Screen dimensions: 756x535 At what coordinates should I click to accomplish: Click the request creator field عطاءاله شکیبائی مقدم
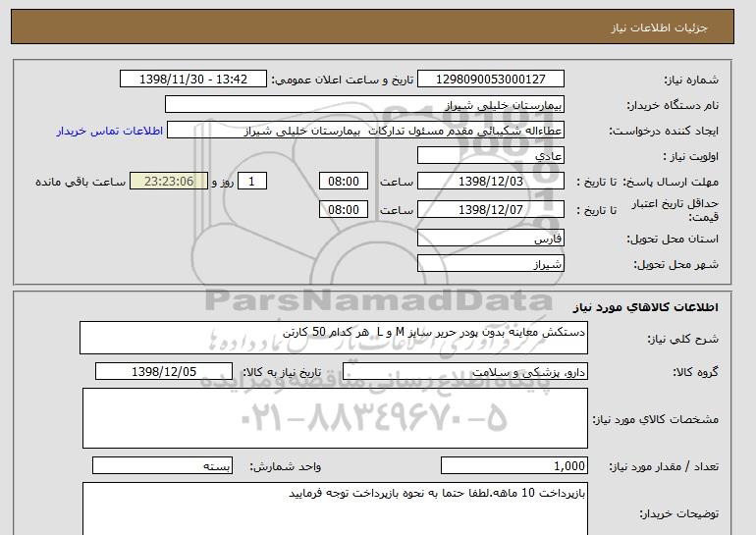click(x=365, y=131)
